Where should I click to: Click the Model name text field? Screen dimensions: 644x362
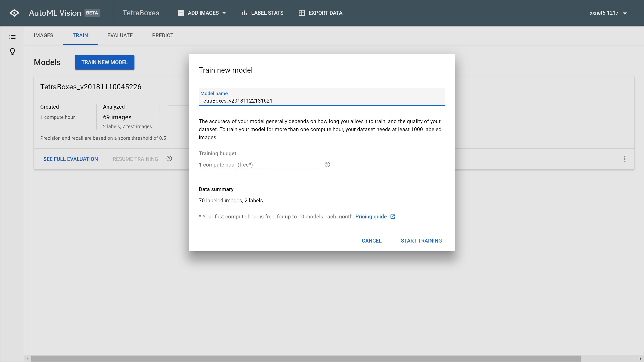[x=321, y=101]
